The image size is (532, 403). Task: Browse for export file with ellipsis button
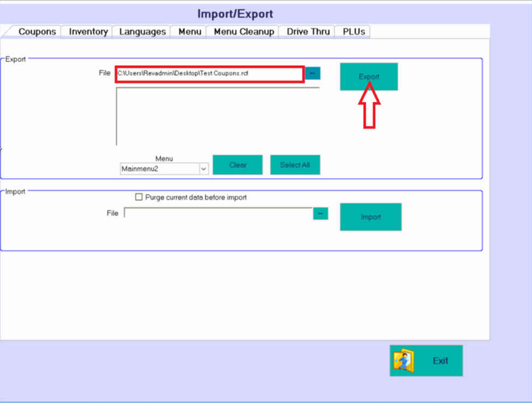click(313, 73)
